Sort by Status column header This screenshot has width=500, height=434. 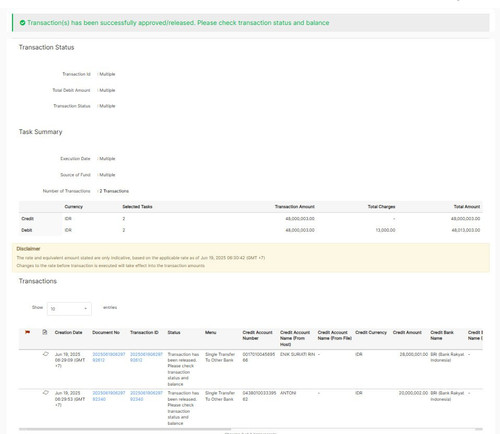click(174, 332)
